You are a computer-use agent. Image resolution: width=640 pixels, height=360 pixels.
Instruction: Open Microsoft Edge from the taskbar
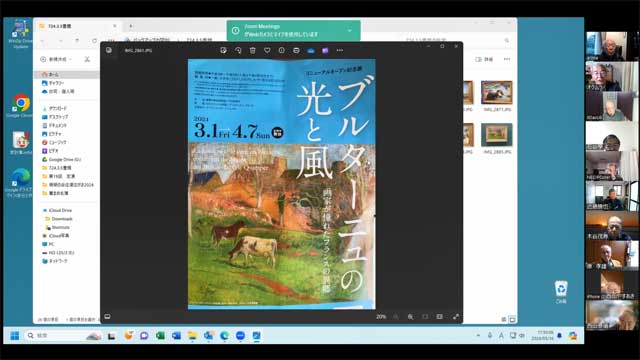click(x=224, y=336)
